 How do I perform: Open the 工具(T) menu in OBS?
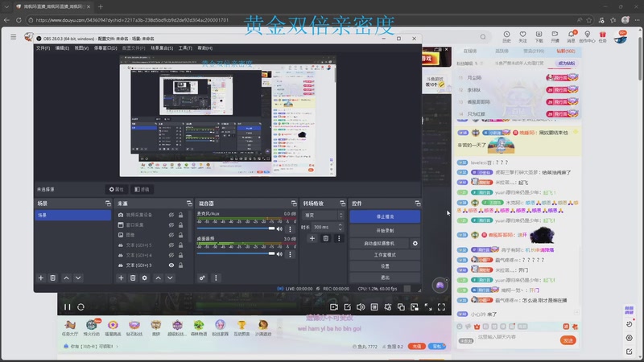click(185, 48)
